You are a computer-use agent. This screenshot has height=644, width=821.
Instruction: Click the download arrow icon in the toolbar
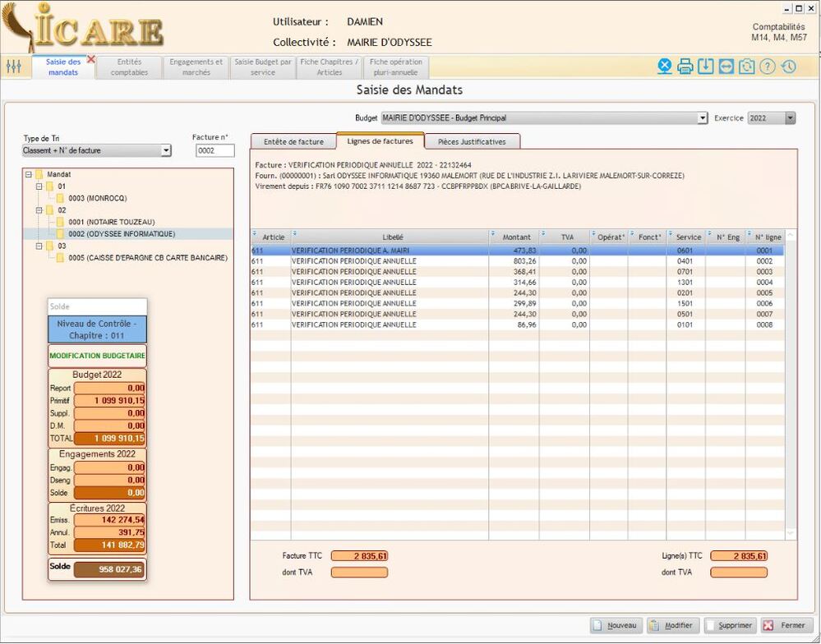[x=705, y=67]
